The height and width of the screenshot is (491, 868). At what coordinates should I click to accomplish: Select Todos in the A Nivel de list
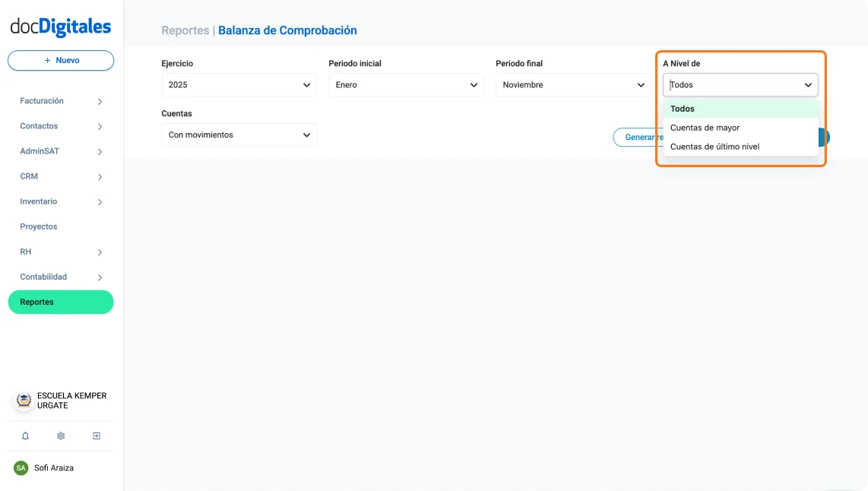tap(683, 109)
